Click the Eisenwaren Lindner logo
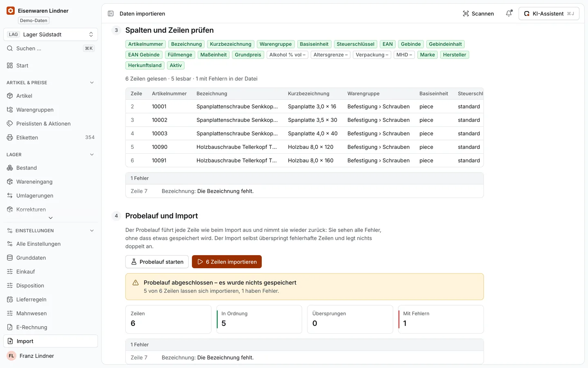This screenshot has height=368, width=588. (11, 11)
